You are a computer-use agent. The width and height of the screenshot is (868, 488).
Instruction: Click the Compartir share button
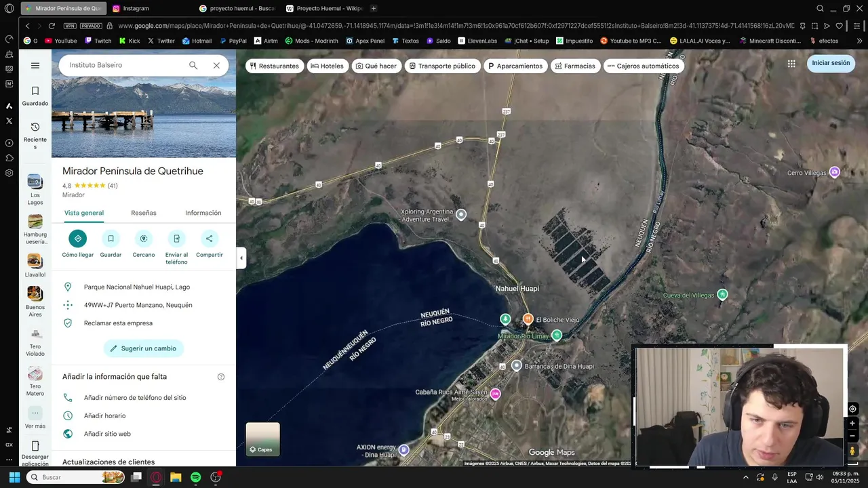(210, 244)
